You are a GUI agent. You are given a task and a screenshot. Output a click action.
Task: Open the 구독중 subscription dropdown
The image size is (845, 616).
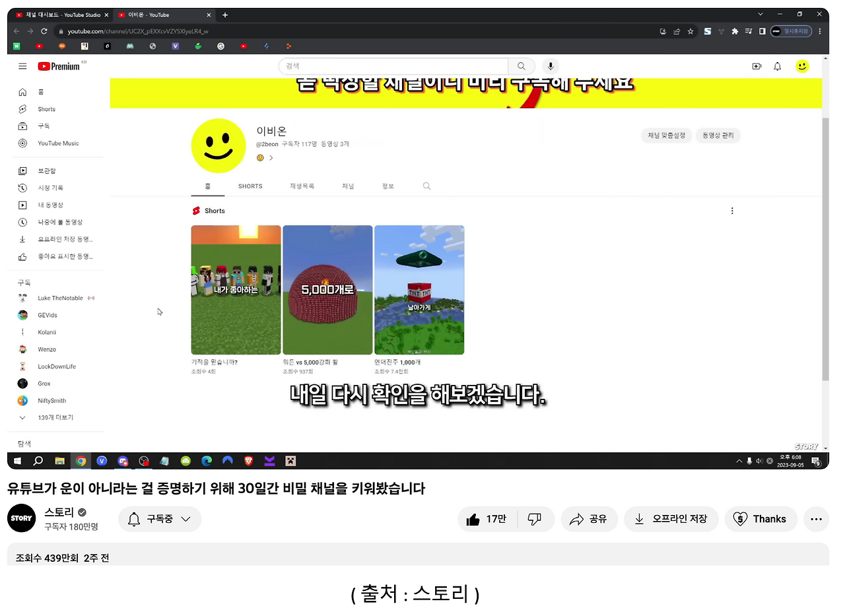[x=160, y=519]
